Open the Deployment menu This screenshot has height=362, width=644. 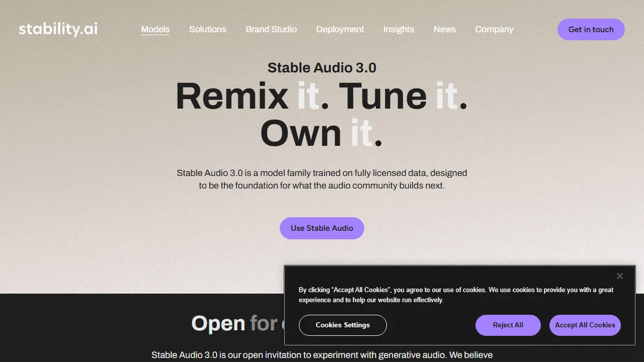[340, 29]
